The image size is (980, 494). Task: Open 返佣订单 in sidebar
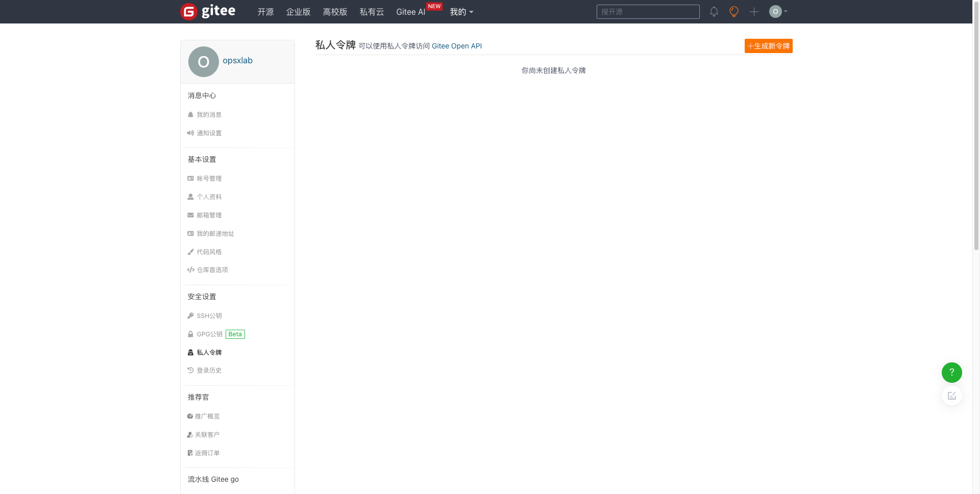tap(207, 453)
